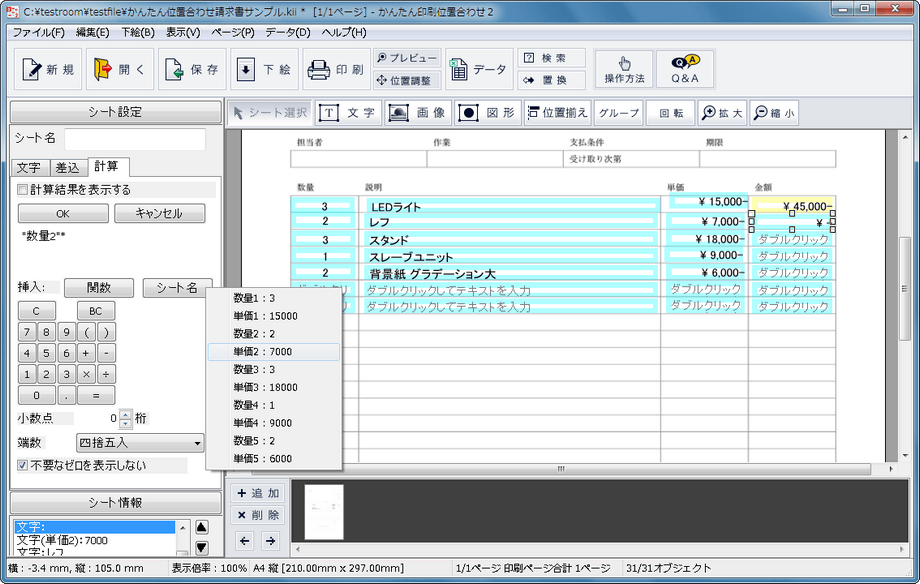Select 文字(単価2):7000 in sheet info list
This screenshot has height=584, width=920.
94,540
